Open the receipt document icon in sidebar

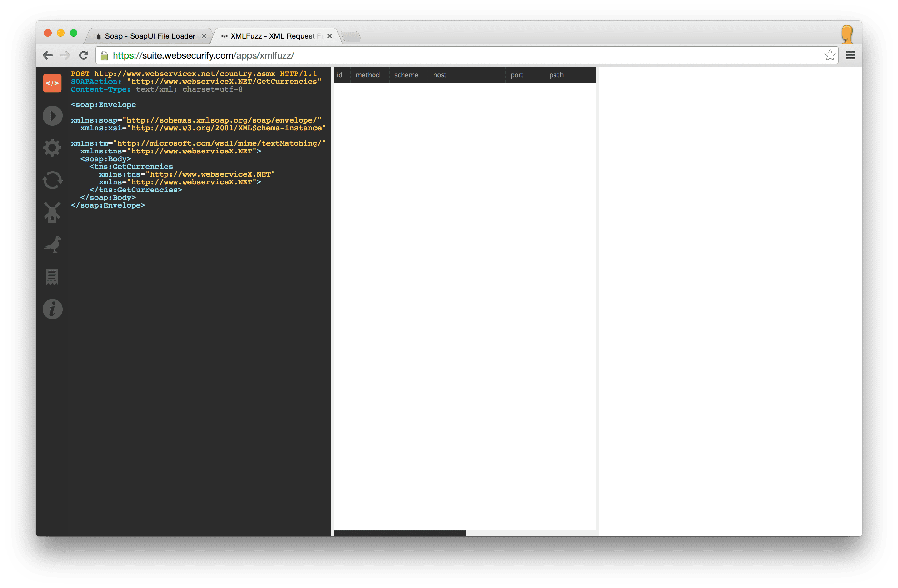click(52, 277)
